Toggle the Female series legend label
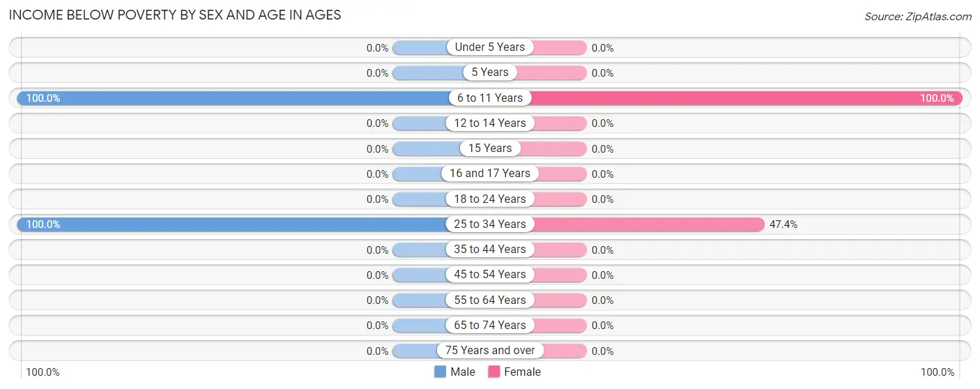Viewport: 980px width, 389px height. pyautogui.click(x=522, y=372)
